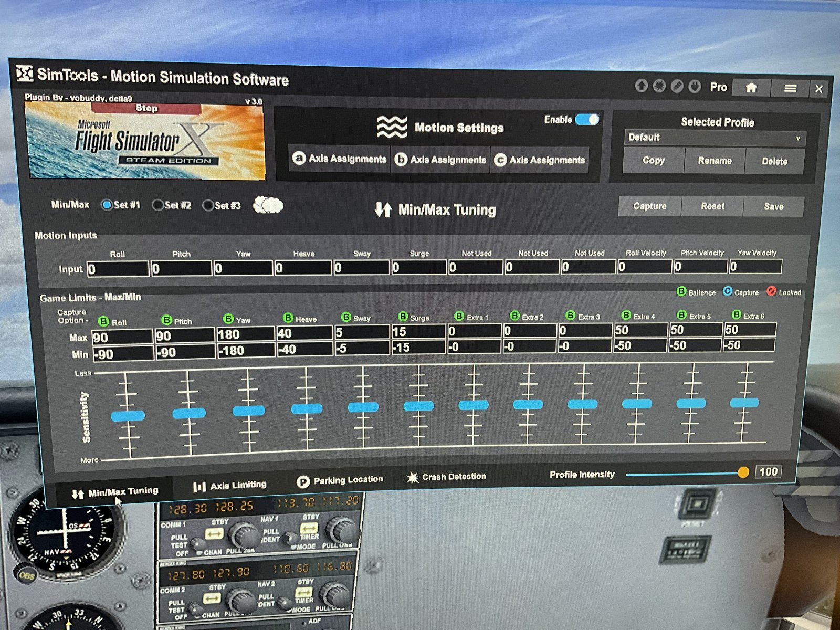Click the Surge Min field showing -15
The width and height of the screenshot is (840, 630).
pos(418,347)
